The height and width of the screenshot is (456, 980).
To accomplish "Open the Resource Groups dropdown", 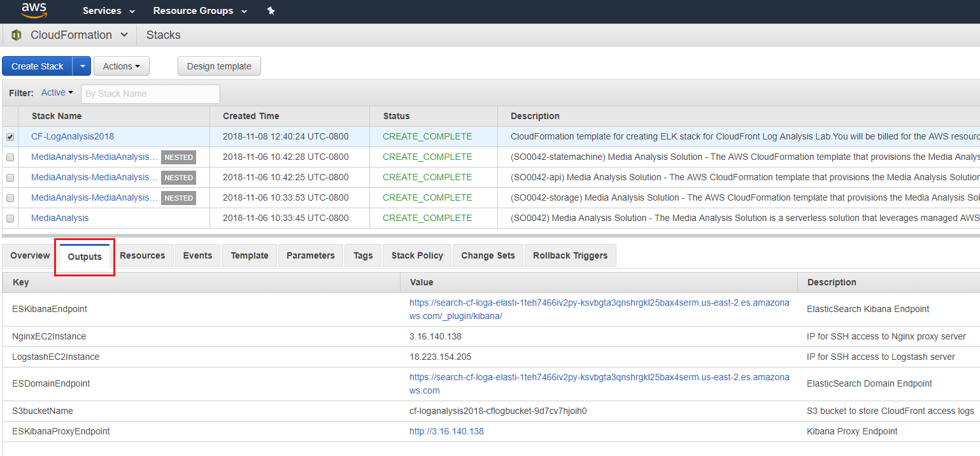I will tap(200, 11).
